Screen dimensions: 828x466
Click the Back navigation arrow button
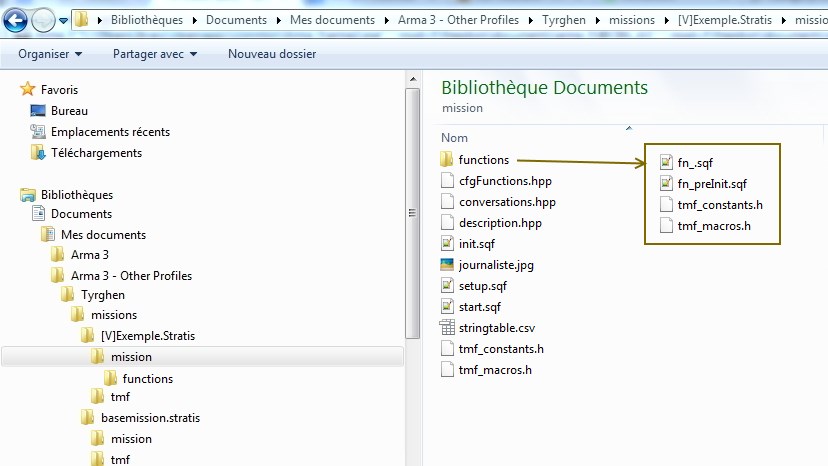pyautogui.click(x=15, y=19)
